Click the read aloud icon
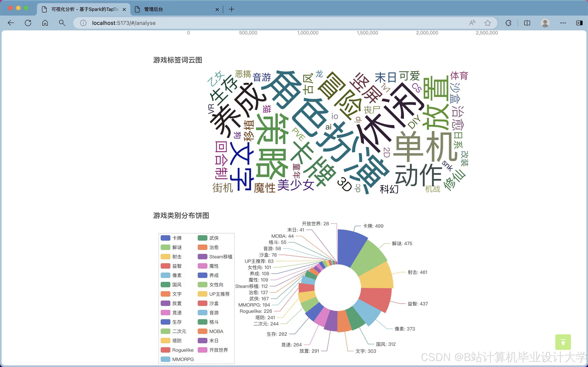The image size is (588, 367). [472, 23]
